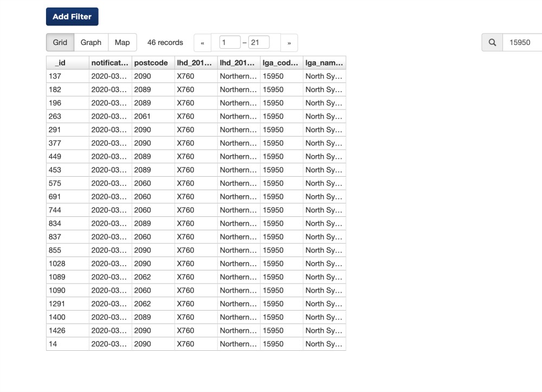Viewport: 542px width, 392px height.
Task: Click _id cell 1291
Action: [67, 304]
